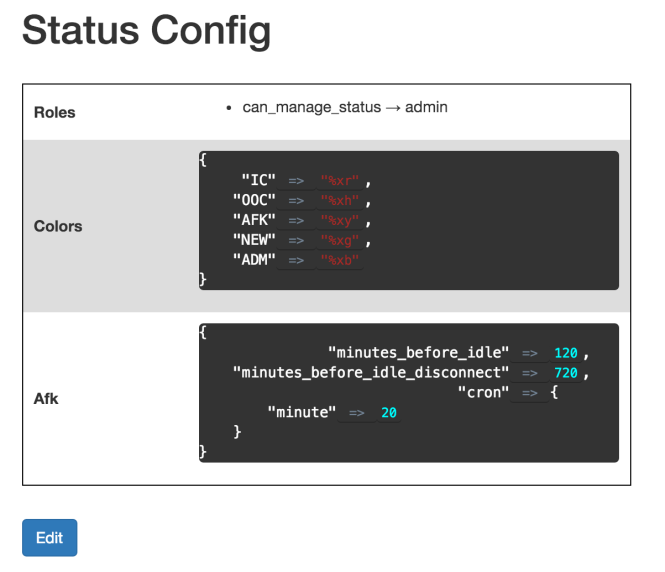
Task: Select the value 720
Action: (x=566, y=373)
